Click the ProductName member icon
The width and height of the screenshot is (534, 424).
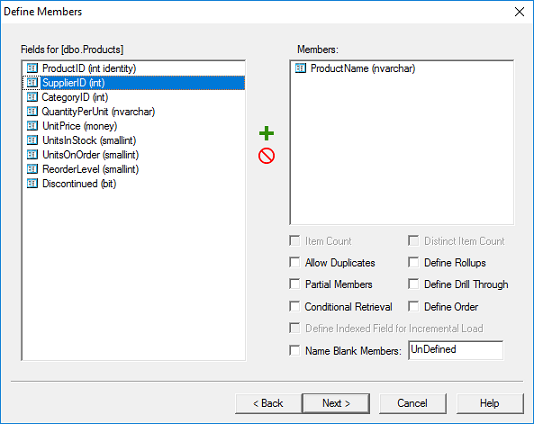point(300,68)
